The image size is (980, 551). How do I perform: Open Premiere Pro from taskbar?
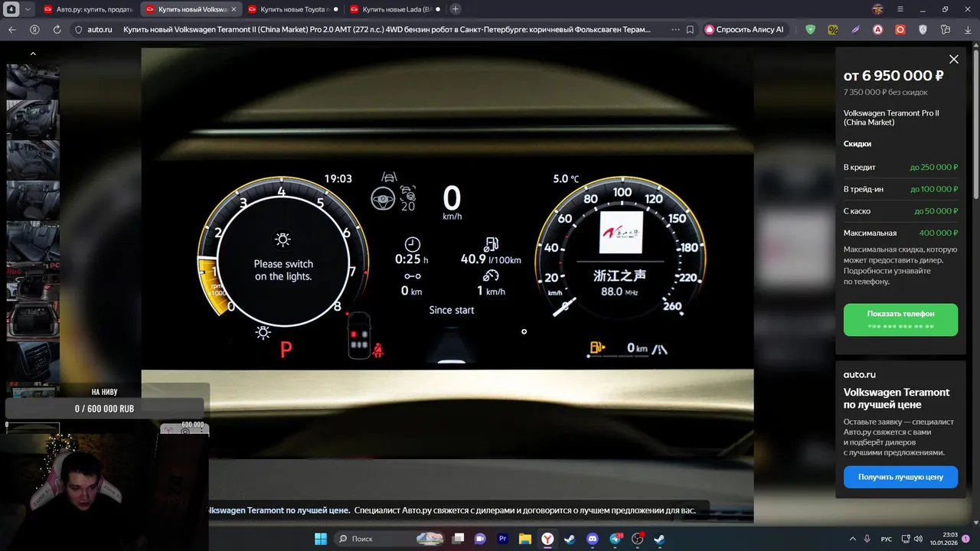503,539
